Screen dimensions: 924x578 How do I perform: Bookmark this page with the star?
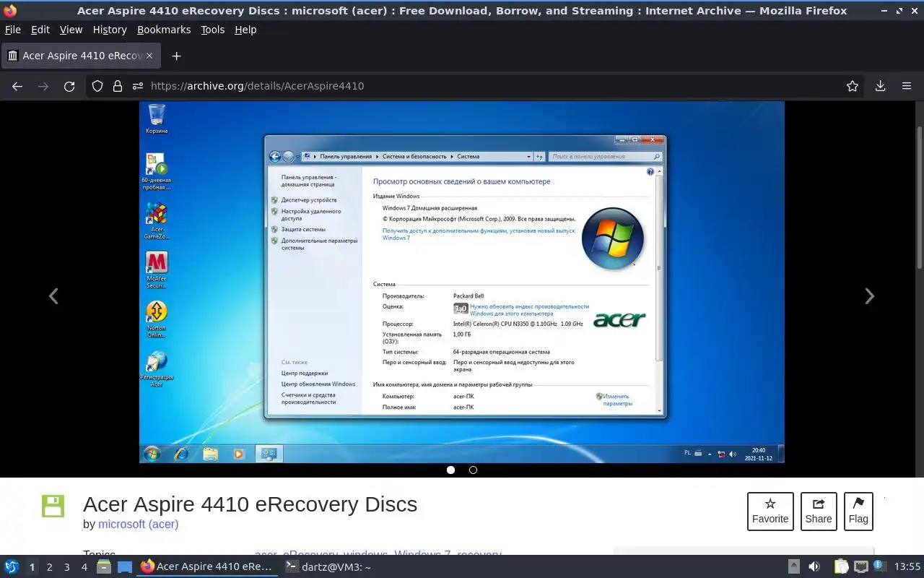(853, 86)
